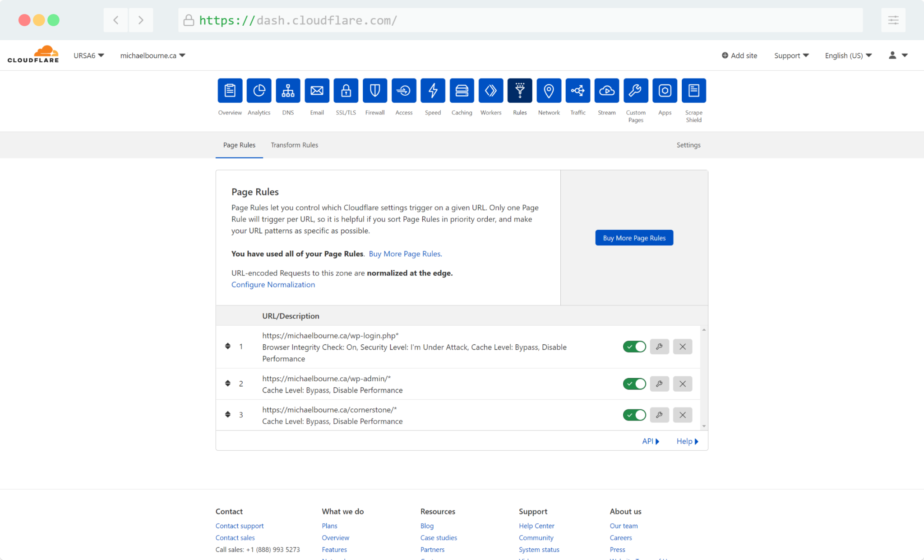Open the michaelbourne.ca site dropdown
Viewport: 924px width, 560px height.
coord(152,56)
